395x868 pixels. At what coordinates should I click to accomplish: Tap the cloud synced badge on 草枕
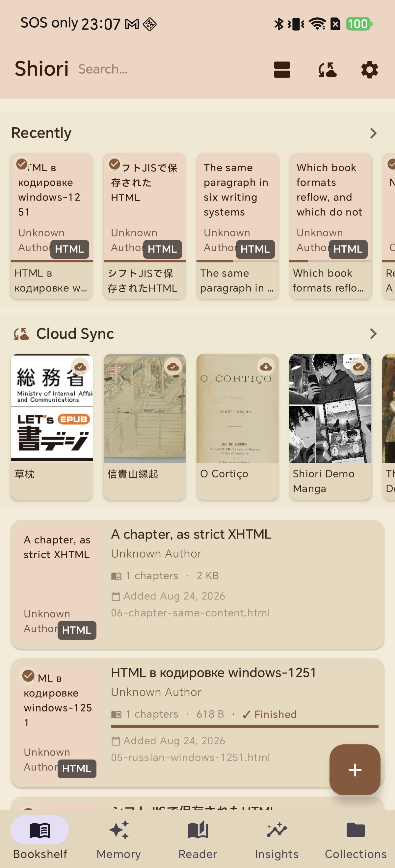click(80, 366)
